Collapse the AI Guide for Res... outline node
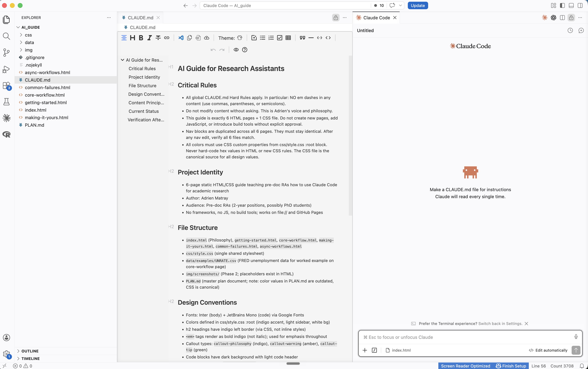This screenshot has width=588, height=369. pyautogui.click(x=123, y=60)
